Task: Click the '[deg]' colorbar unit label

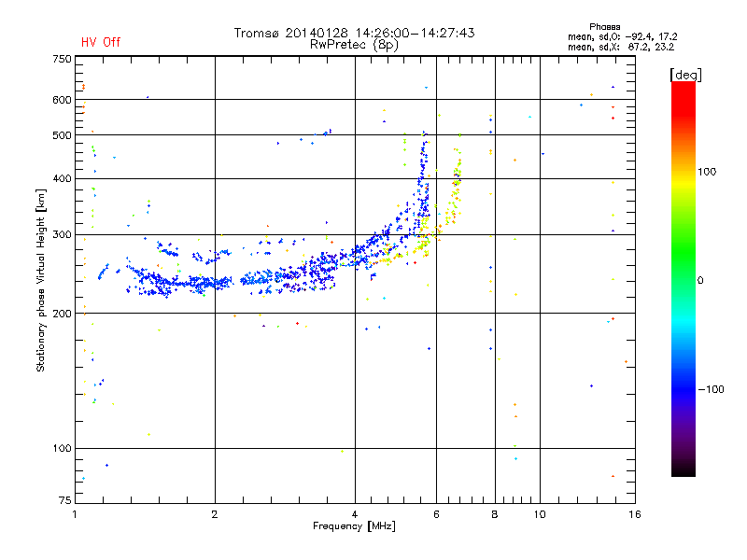Action: pos(685,75)
